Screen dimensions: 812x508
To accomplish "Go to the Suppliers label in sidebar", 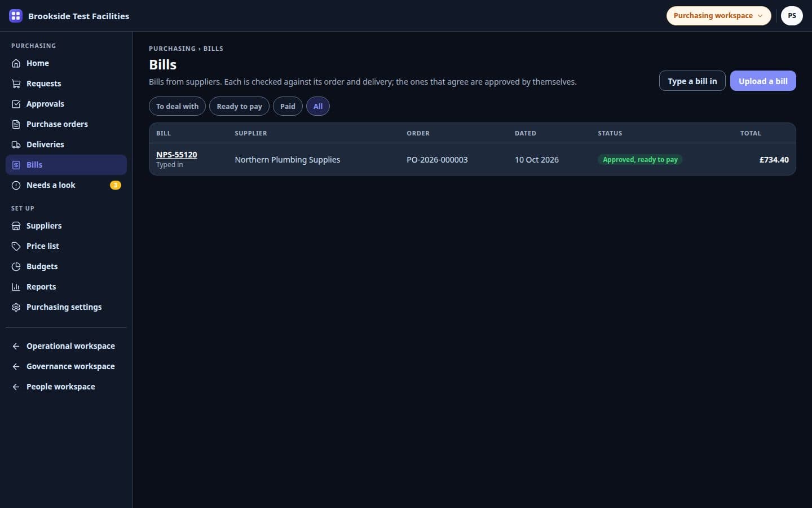I will [x=44, y=226].
